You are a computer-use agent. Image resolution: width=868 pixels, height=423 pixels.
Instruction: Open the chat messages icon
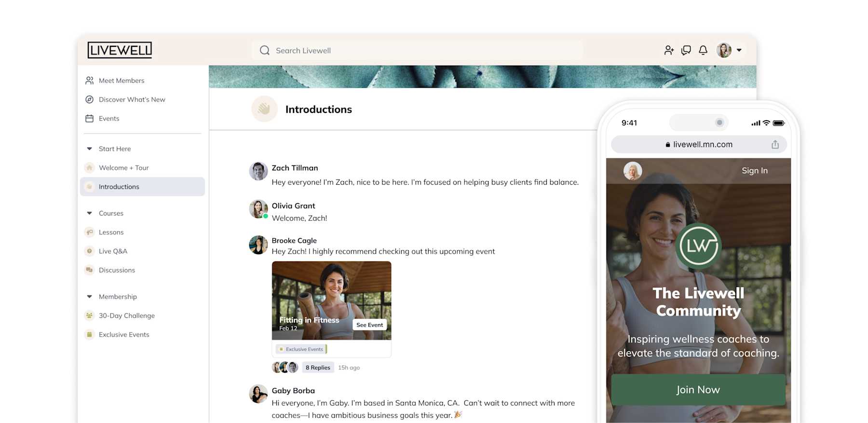click(686, 50)
